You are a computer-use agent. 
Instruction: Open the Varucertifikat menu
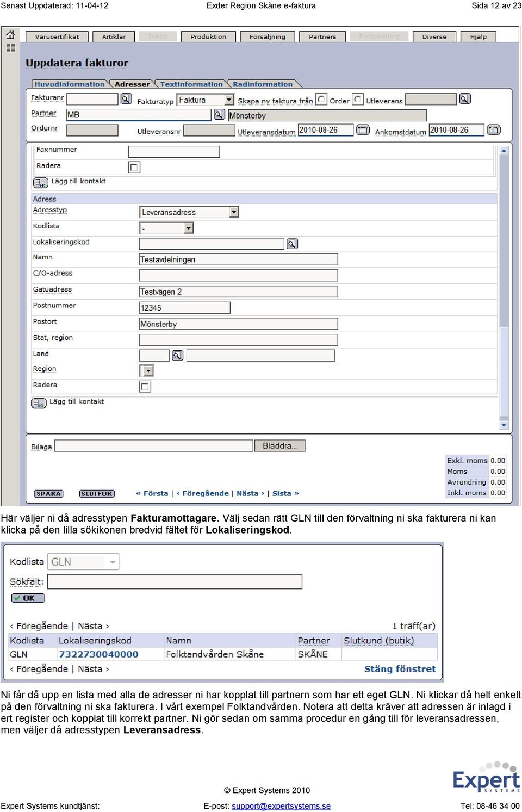tap(57, 37)
